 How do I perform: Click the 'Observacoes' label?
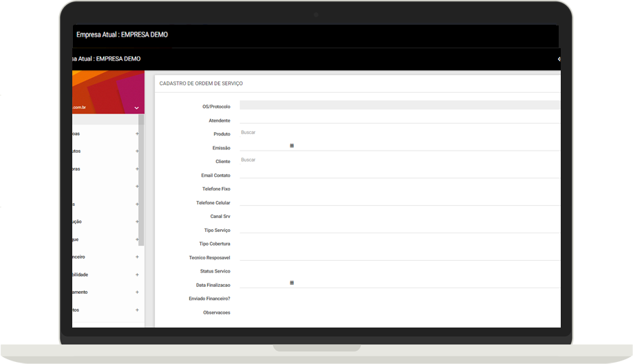coord(216,313)
